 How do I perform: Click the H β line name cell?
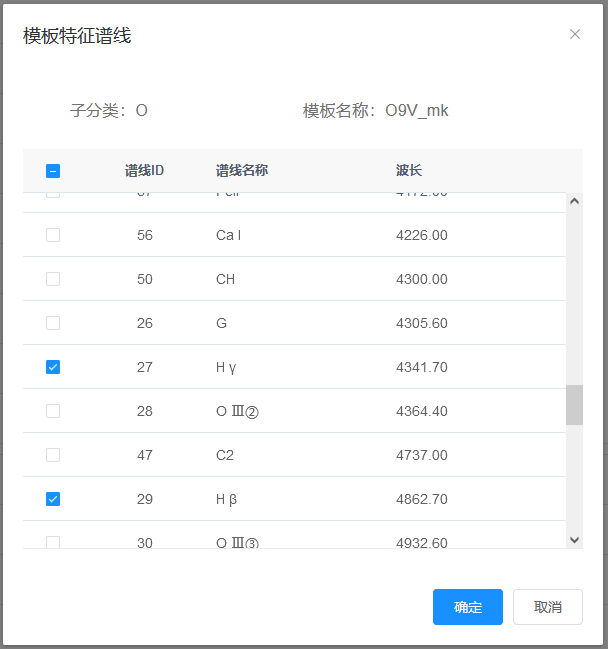tap(226, 499)
